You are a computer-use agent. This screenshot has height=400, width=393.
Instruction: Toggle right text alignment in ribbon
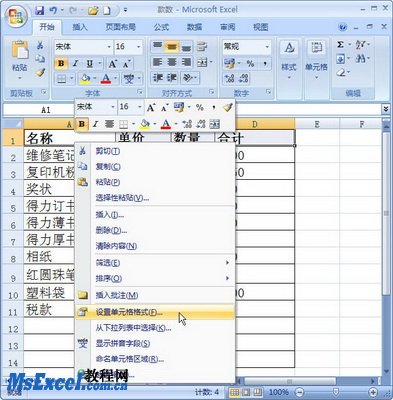(x=186, y=62)
